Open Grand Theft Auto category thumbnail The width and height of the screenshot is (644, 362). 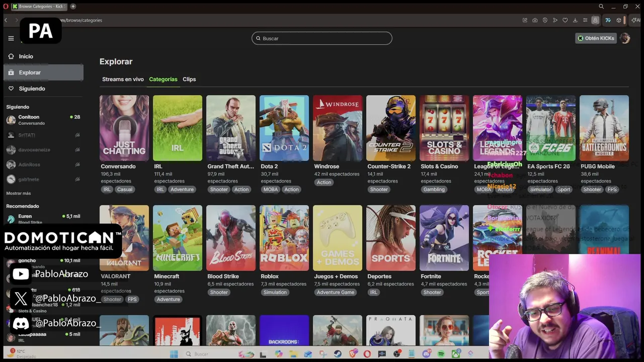[x=231, y=128]
